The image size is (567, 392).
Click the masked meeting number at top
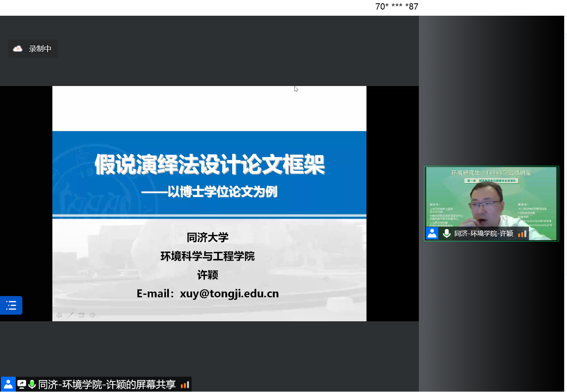tap(396, 7)
